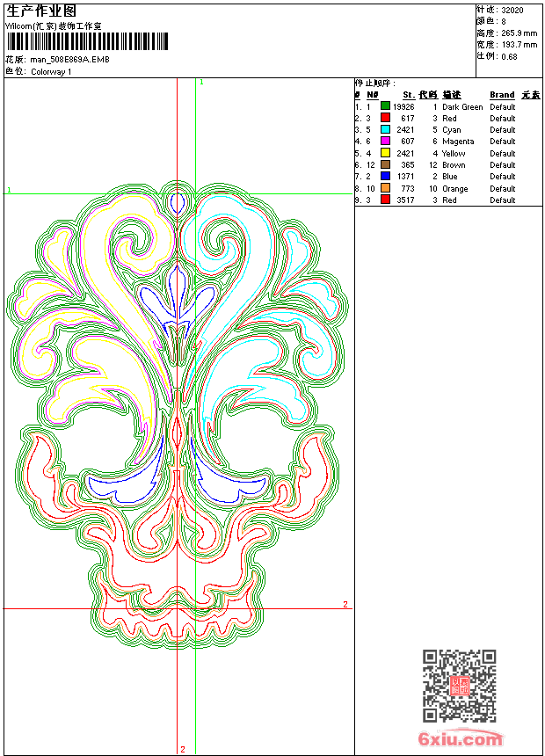The image size is (545, 756).
Task: Click the 生产作业图 worksheet title
Action: [41, 11]
